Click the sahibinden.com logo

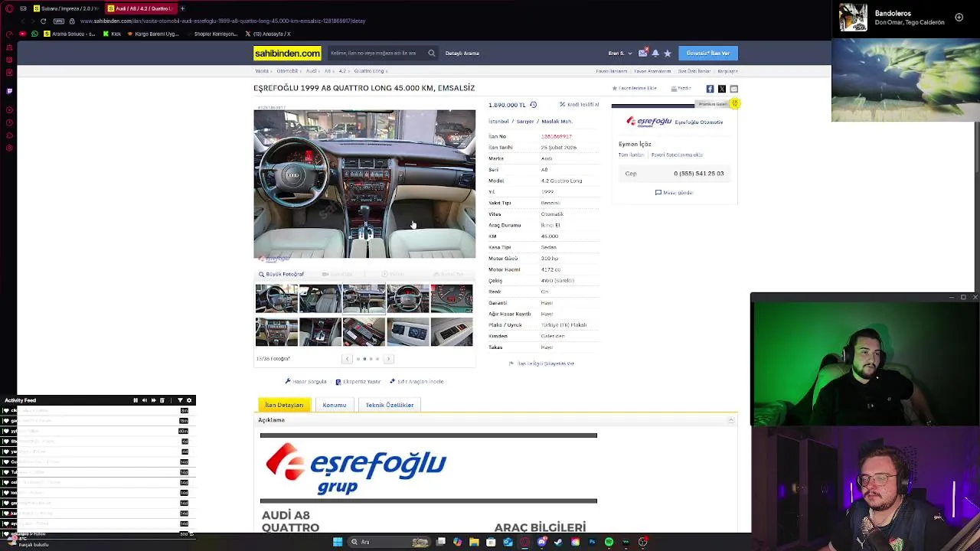pyautogui.click(x=287, y=53)
